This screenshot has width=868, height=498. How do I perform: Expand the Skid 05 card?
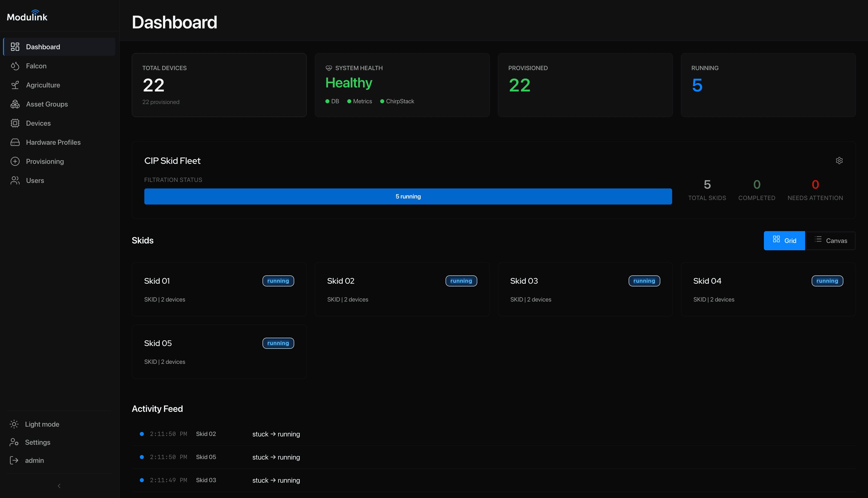219,351
